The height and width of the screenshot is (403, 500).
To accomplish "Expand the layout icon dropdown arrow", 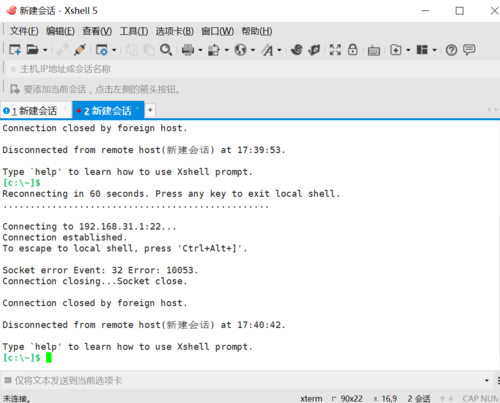I will 434,50.
